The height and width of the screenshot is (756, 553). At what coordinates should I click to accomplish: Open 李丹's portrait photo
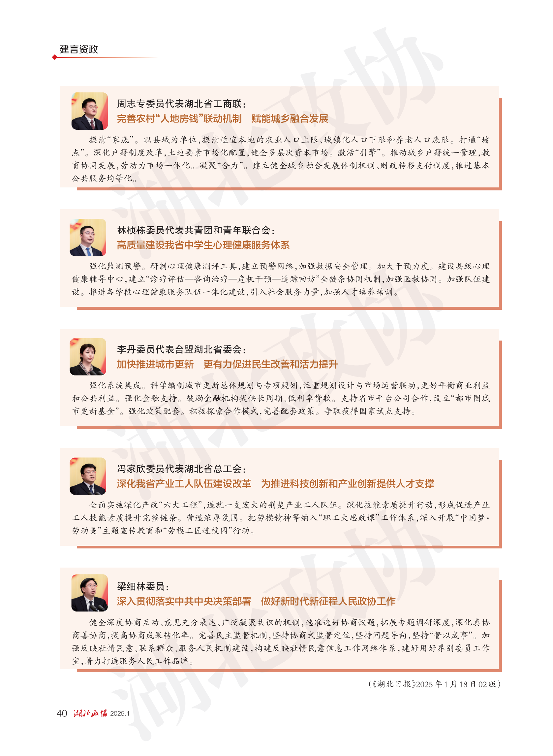coord(88,357)
